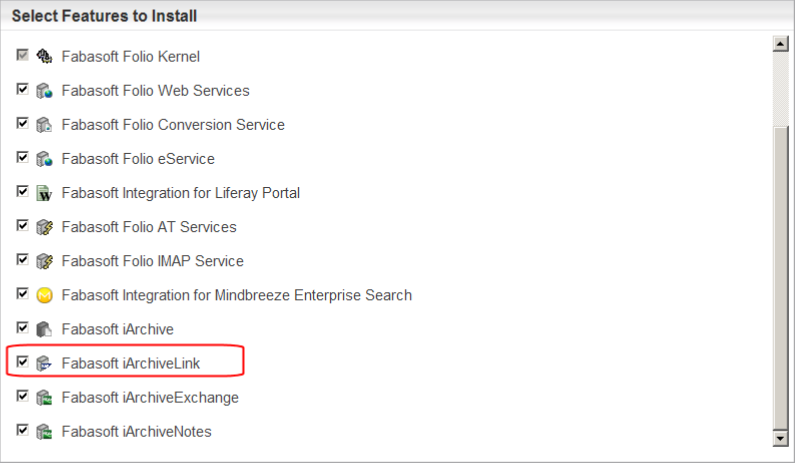
Task: Click the Fabasoft iArchive icon
Action: [44, 329]
